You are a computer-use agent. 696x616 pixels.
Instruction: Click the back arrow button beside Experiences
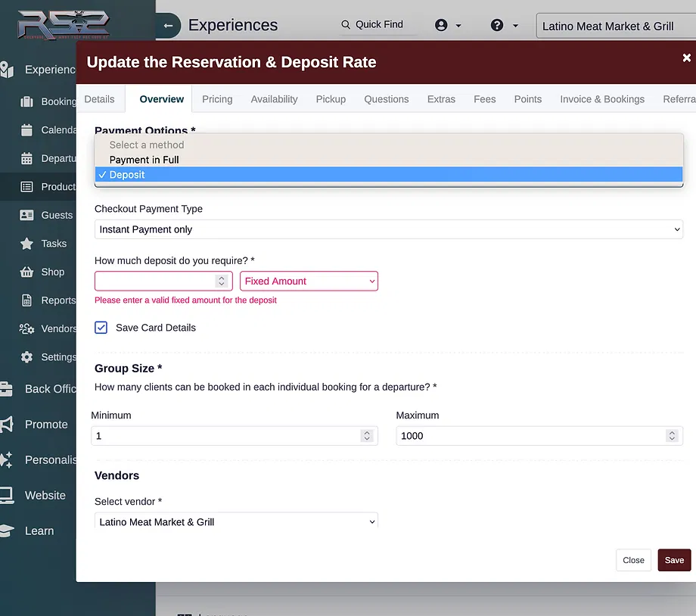pyautogui.click(x=168, y=26)
